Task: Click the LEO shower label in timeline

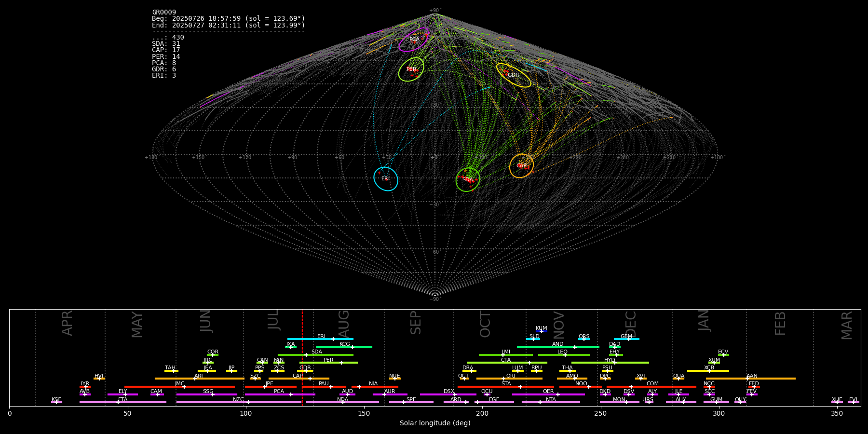Action: [563, 352]
